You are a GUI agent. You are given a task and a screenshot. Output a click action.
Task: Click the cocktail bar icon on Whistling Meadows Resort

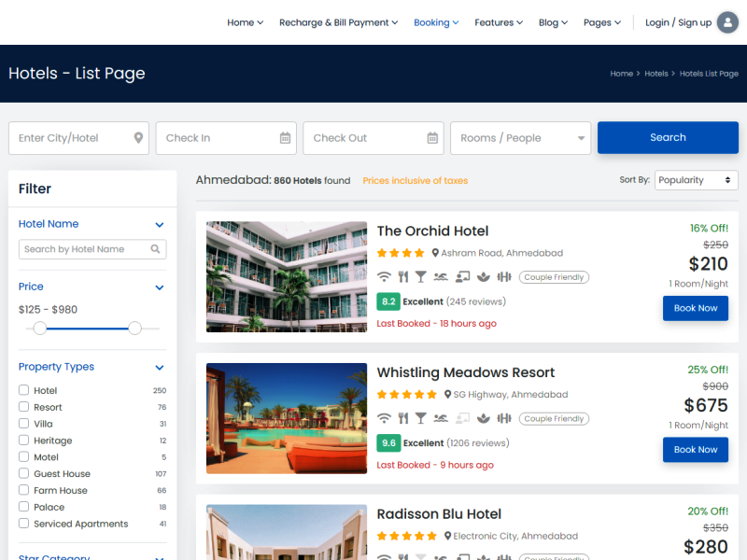tap(421, 418)
